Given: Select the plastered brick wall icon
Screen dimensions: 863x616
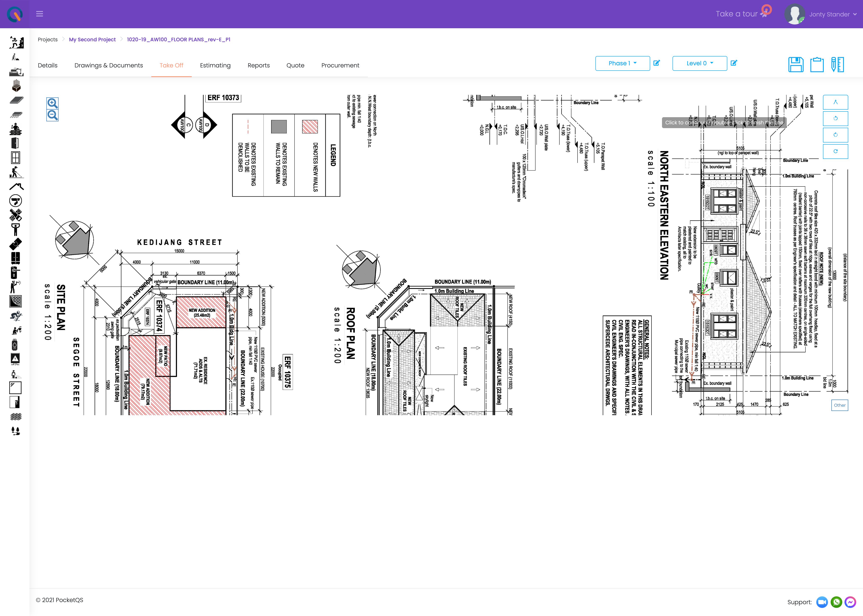Looking at the screenshot, I should [x=16, y=301].
